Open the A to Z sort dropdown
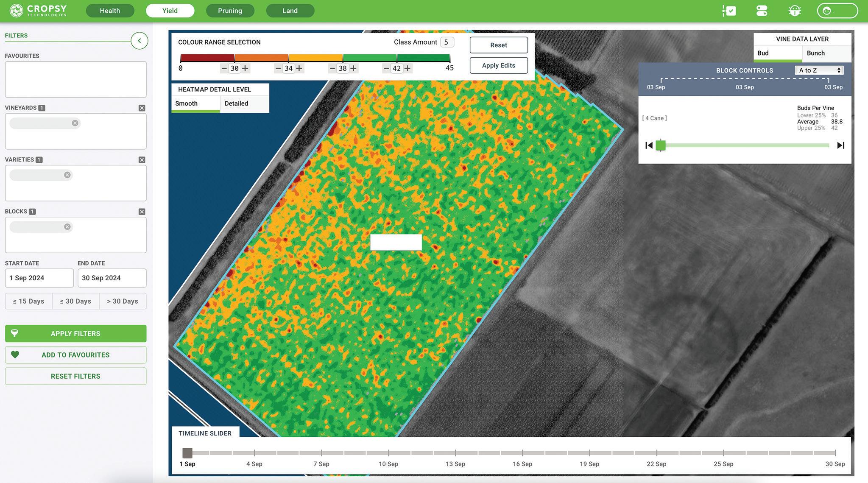The width and height of the screenshot is (868, 483). click(x=819, y=70)
